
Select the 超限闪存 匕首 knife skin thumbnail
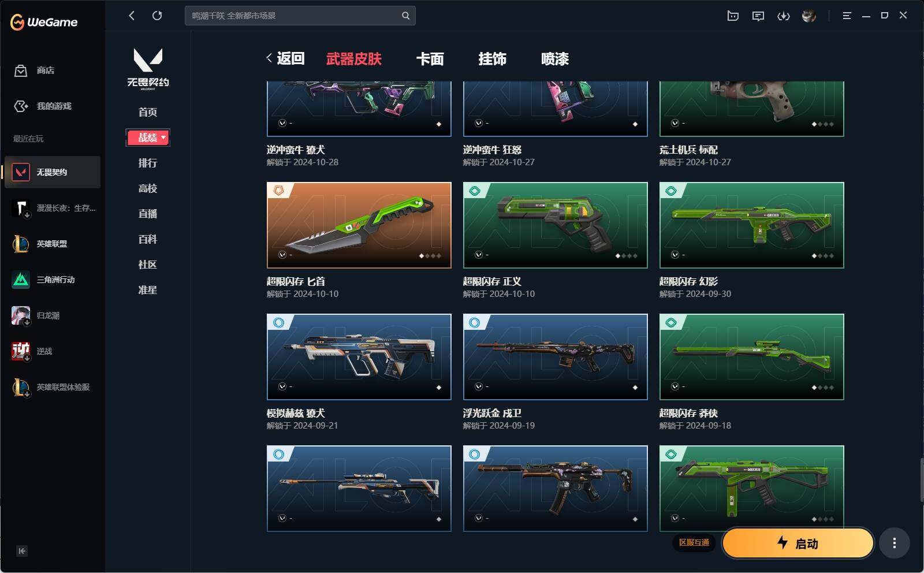pyautogui.click(x=359, y=225)
